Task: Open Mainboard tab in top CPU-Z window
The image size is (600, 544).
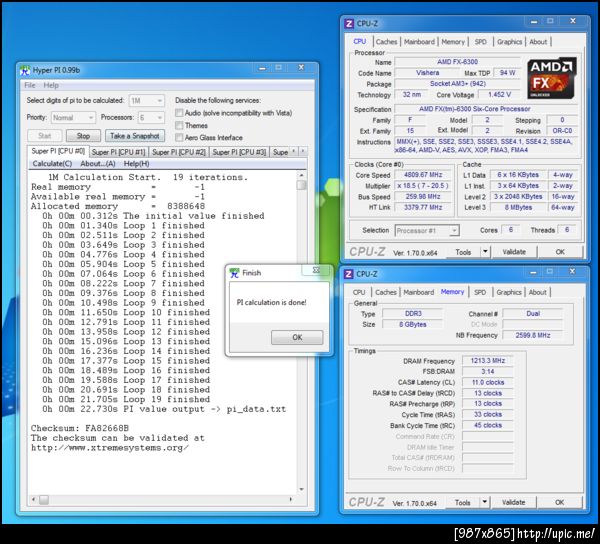Action: pos(419,42)
